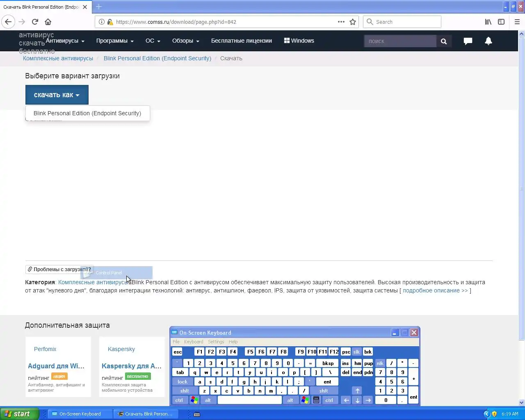Toggle the slk scroll lock key
This screenshot has height=420, width=525.
[x=356, y=352]
